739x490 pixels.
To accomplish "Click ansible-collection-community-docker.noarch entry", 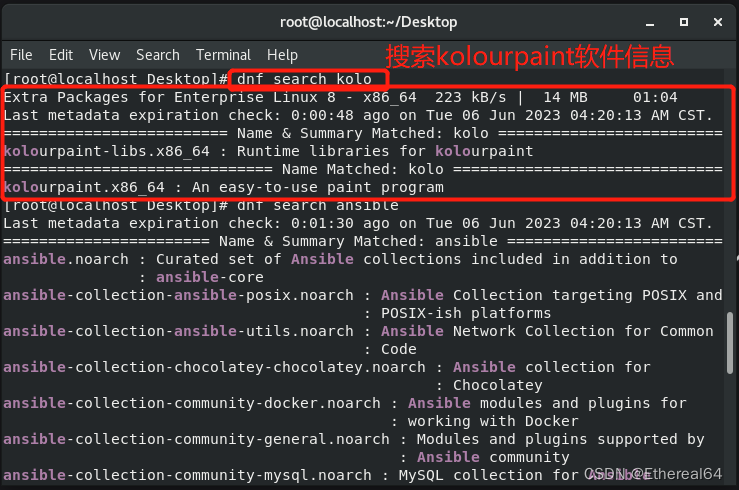I will [345, 403].
